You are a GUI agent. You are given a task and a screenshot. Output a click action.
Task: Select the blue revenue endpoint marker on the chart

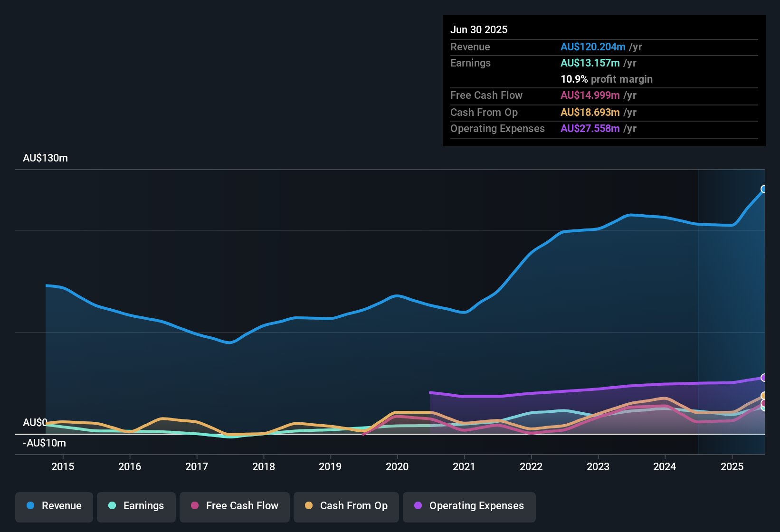click(763, 190)
